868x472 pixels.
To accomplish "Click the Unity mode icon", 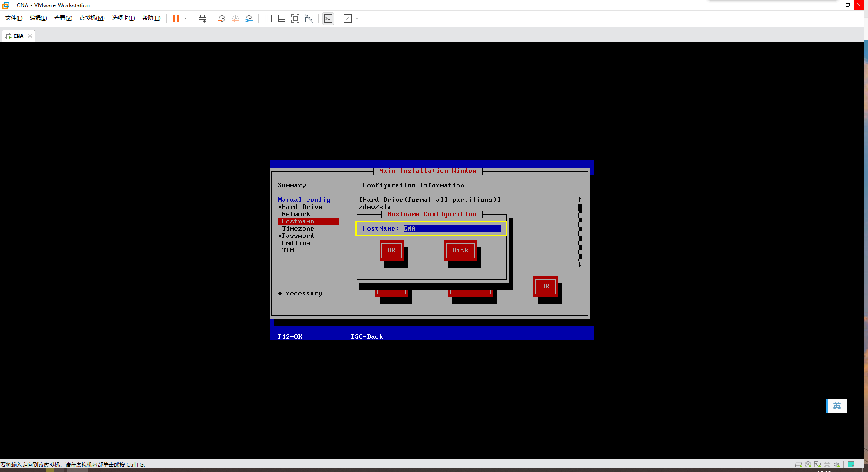I will click(x=309, y=18).
